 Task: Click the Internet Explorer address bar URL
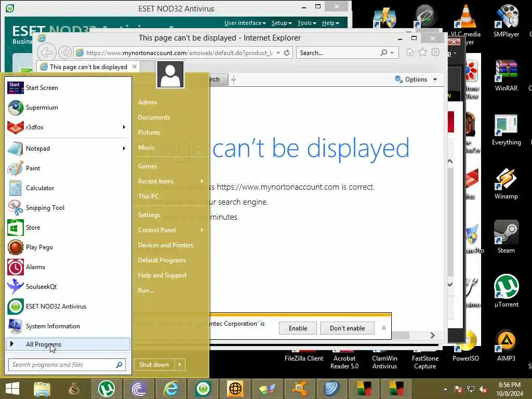point(179,53)
